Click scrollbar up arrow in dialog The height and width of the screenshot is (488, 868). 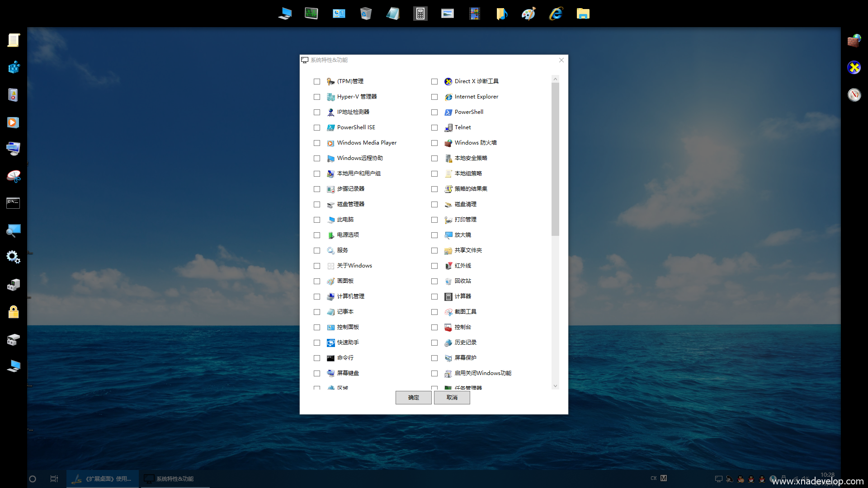(x=556, y=79)
